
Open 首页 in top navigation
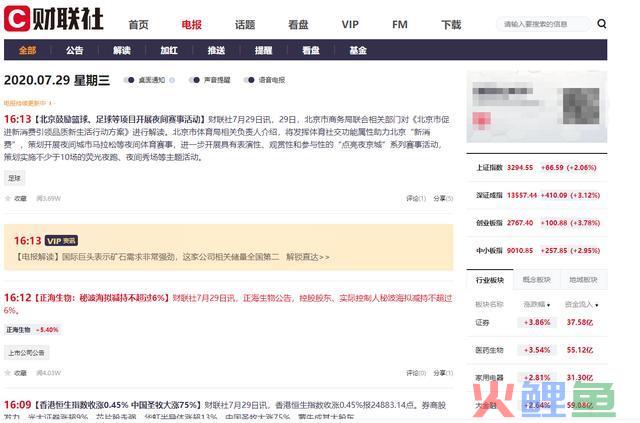point(138,24)
